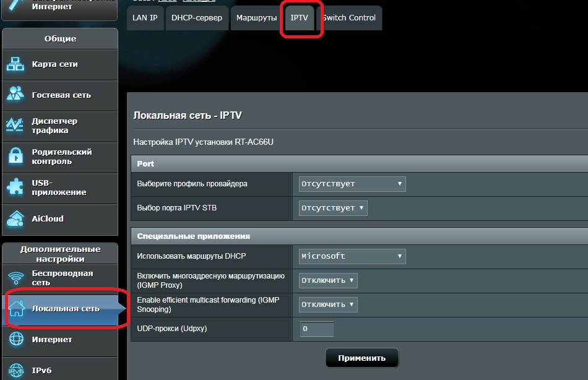Open Карта сети menu label
Screen dimensions: 588x380
coord(54,64)
